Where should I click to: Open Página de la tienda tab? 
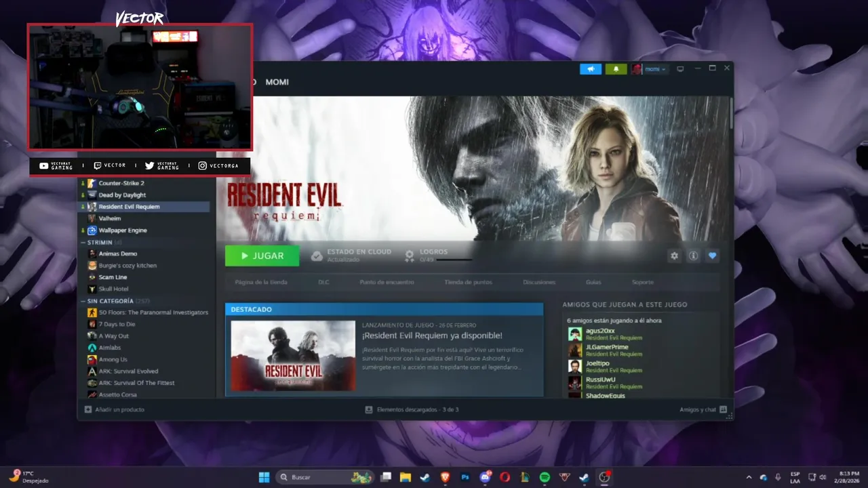(261, 282)
